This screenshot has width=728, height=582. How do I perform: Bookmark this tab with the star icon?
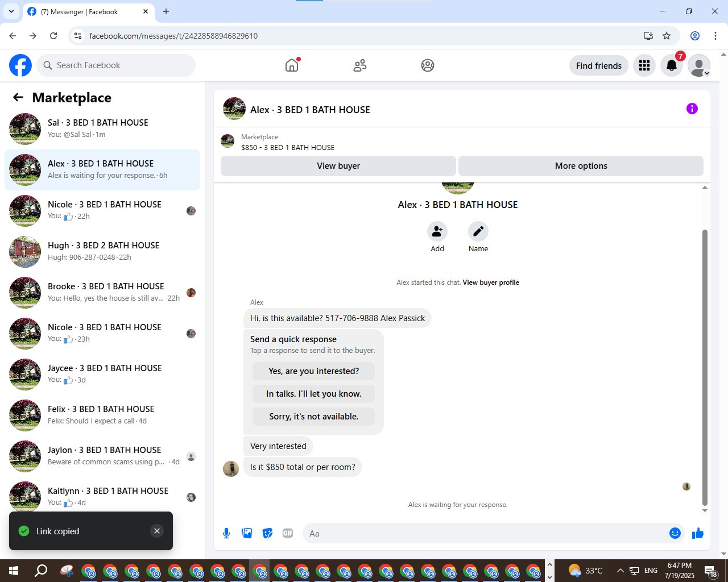click(667, 36)
